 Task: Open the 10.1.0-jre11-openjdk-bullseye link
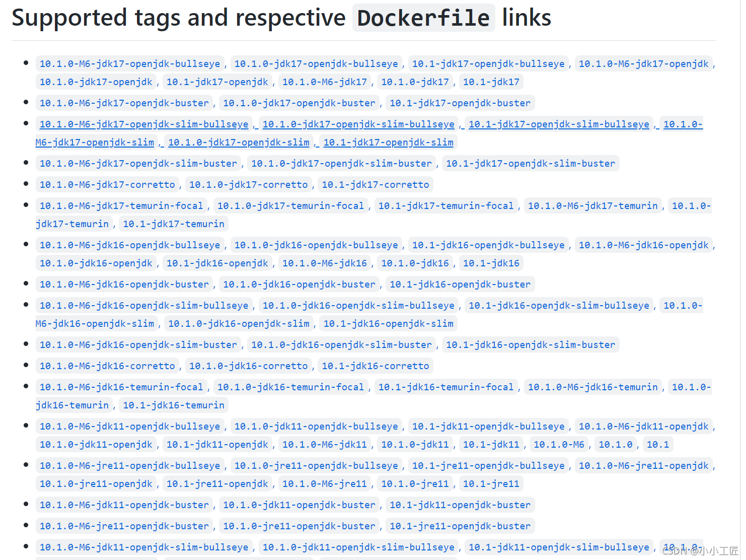316,466
